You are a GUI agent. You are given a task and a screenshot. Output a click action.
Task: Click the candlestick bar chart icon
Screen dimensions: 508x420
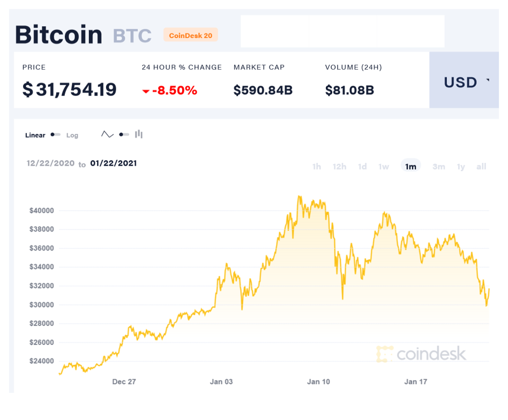(139, 134)
